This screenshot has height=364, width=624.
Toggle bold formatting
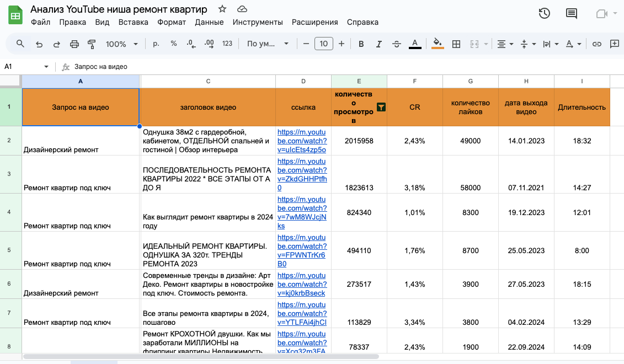(361, 44)
